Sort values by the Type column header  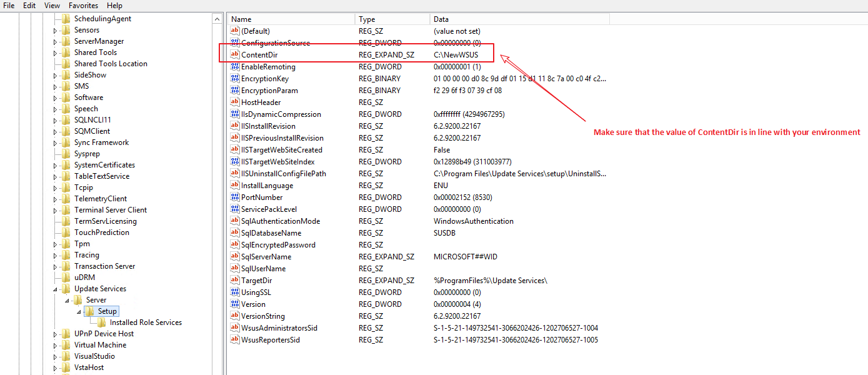[x=392, y=19]
